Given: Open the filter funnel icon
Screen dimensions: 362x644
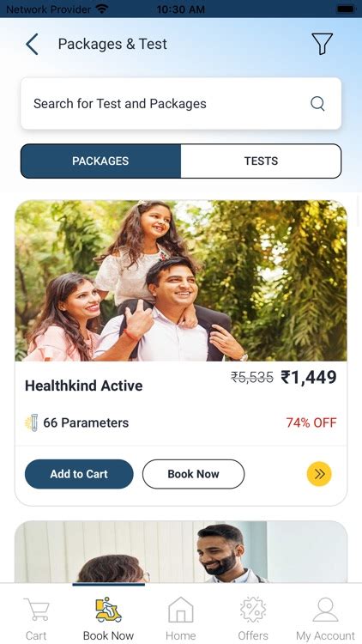Looking at the screenshot, I should [x=322, y=44].
